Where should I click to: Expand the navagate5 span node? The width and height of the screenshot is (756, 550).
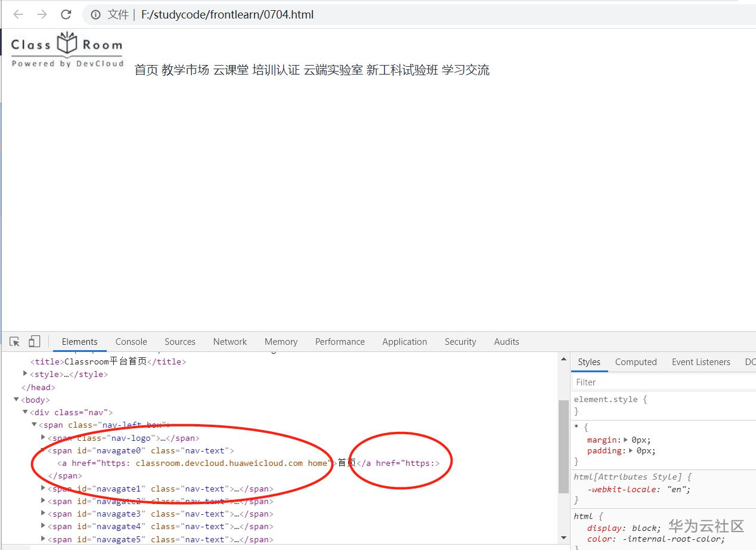[43, 539]
